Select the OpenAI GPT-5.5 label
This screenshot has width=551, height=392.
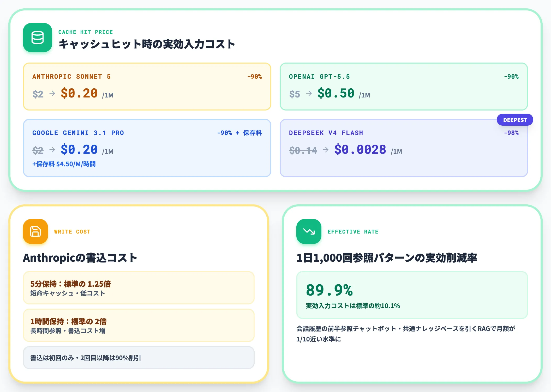tap(319, 77)
